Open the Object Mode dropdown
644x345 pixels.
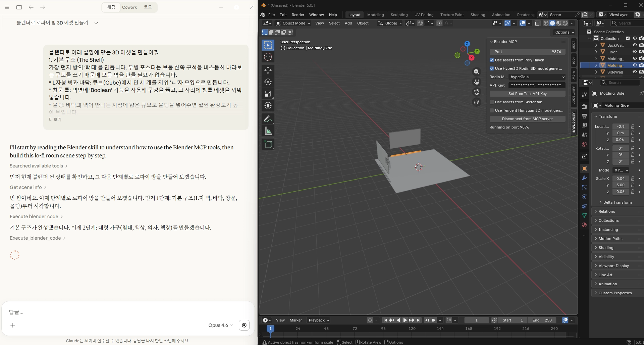point(293,23)
